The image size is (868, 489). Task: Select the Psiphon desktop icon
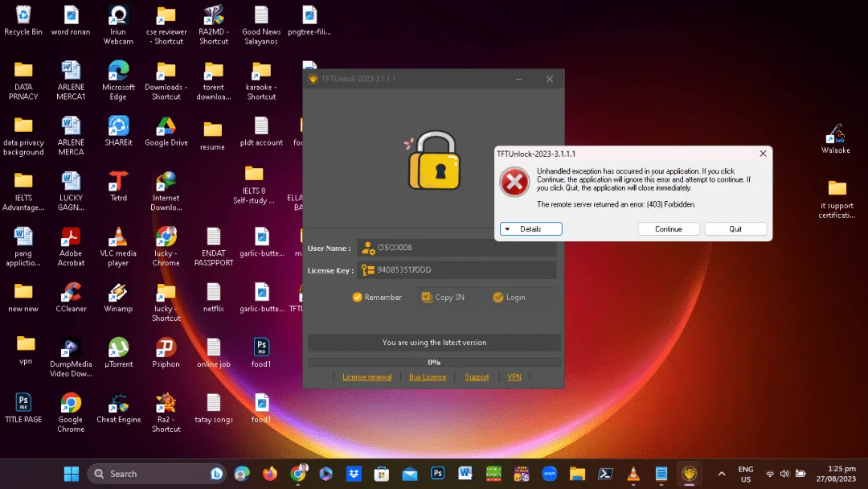[x=166, y=353]
